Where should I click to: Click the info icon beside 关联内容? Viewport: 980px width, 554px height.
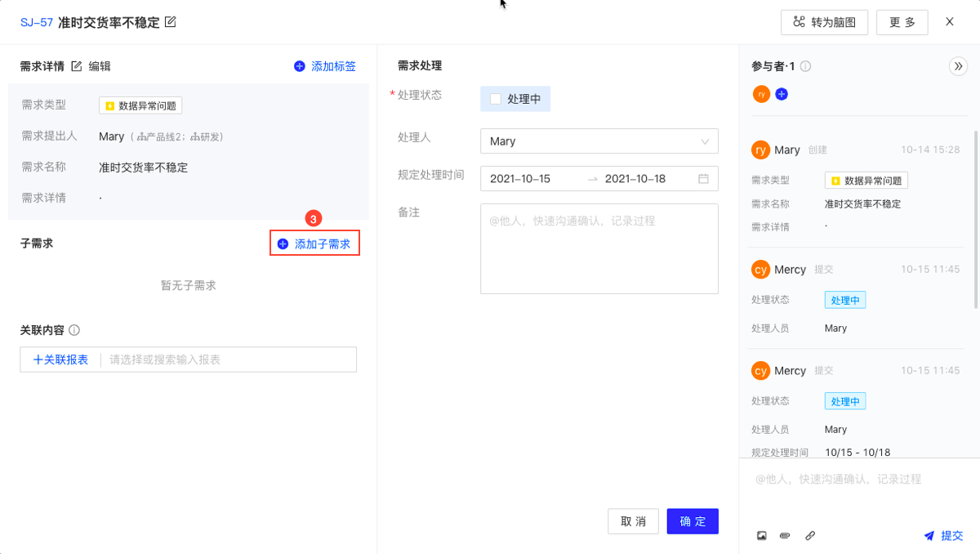[x=74, y=330]
